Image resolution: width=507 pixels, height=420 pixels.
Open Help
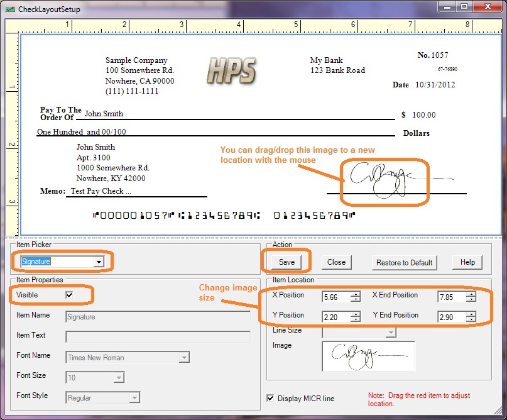[467, 262]
